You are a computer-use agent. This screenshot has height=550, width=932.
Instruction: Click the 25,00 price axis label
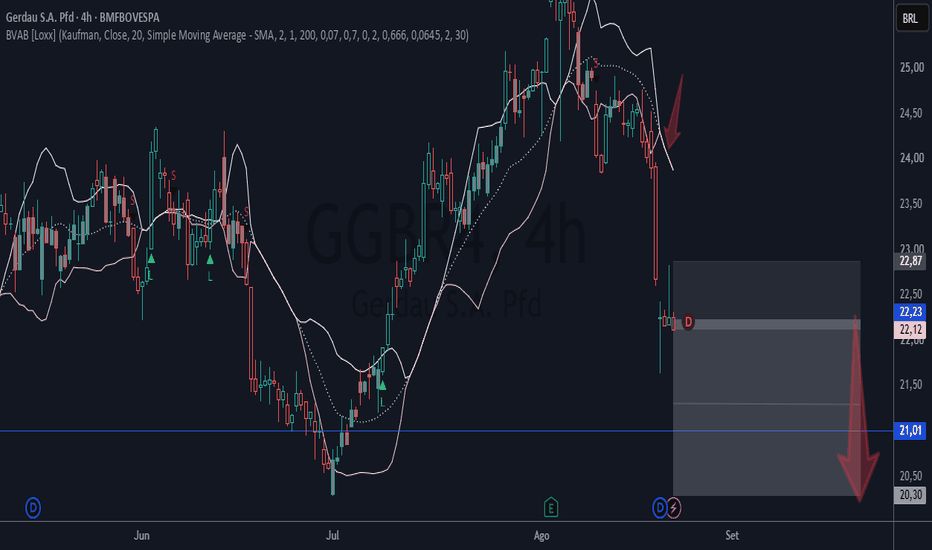[x=911, y=67]
